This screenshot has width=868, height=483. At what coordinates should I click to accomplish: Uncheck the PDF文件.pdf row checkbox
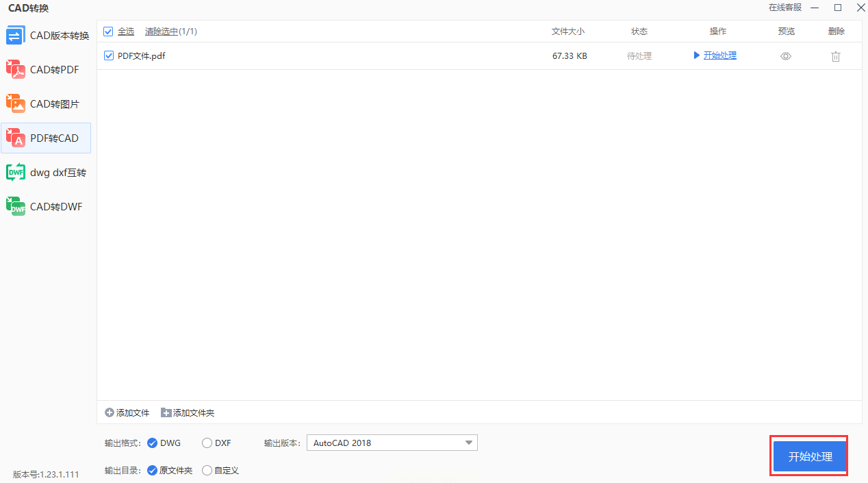[108, 55]
